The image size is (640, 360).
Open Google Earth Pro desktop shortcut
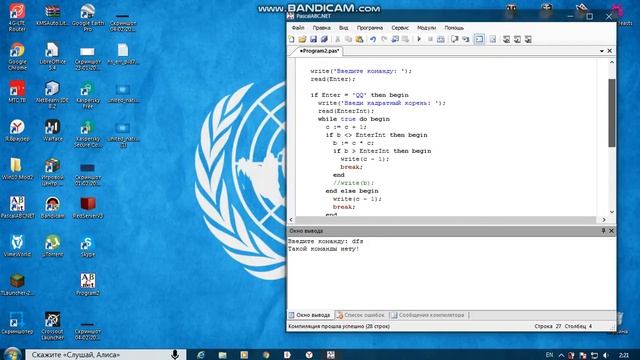(88, 18)
